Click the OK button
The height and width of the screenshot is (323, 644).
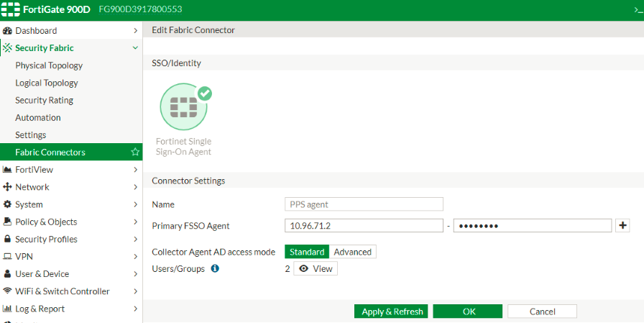click(x=468, y=311)
